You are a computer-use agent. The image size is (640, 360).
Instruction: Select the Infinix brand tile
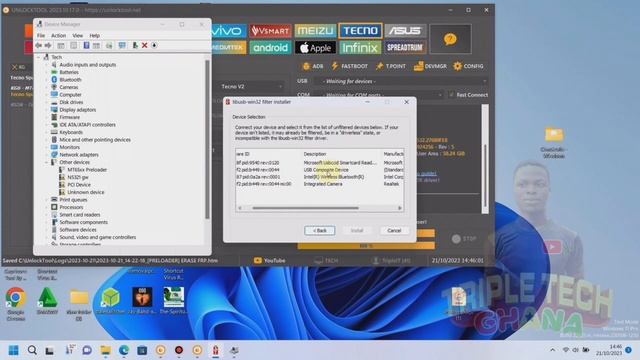(x=360, y=48)
